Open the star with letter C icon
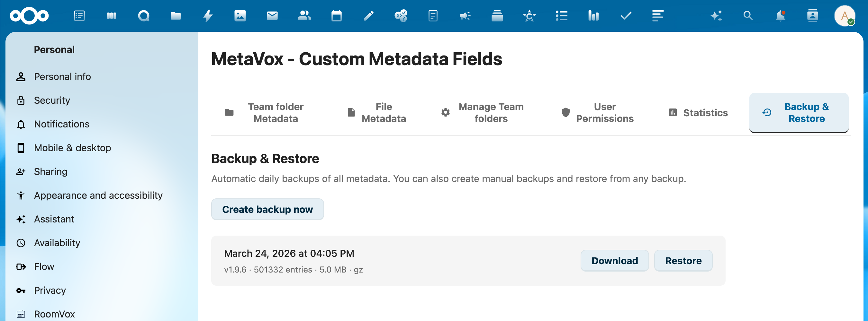This screenshot has height=321, width=868. point(529,16)
